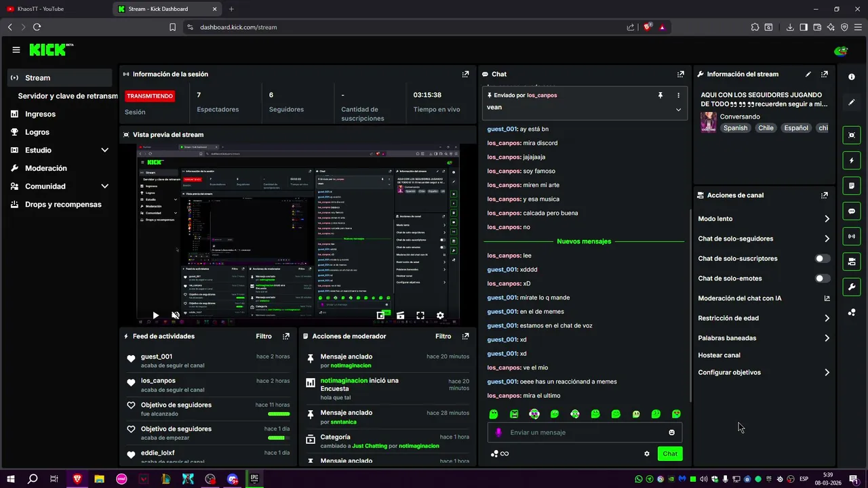Pop out the Chat panel
The image size is (868, 488).
680,74
